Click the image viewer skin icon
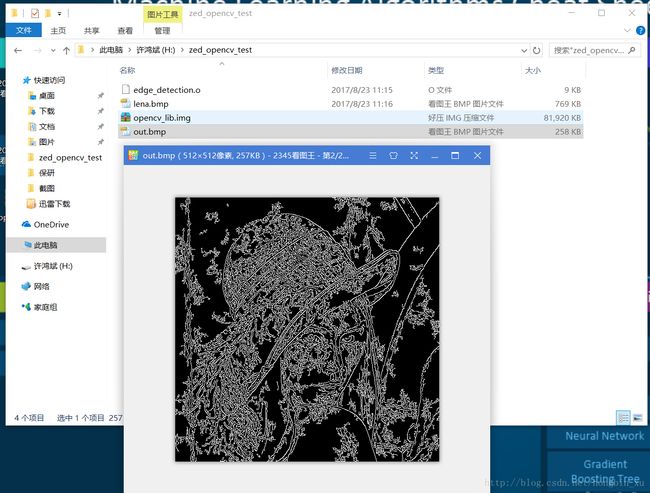This screenshot has width=650, height=493. click(393, 155)
